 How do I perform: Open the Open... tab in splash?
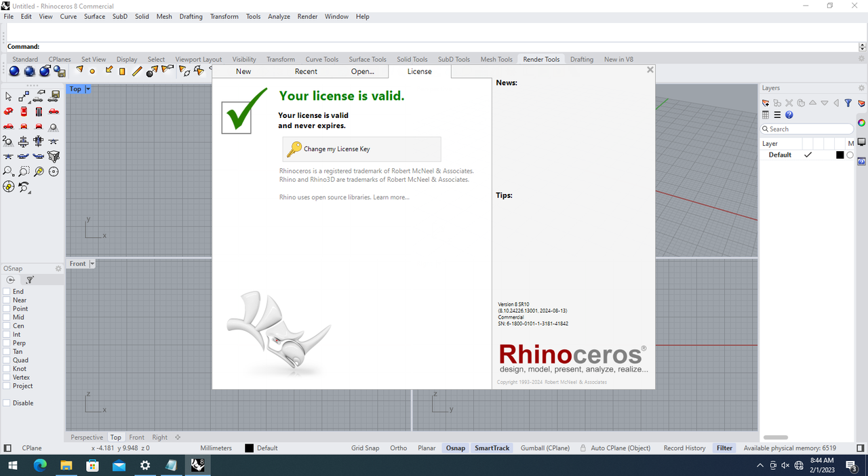click(x=363, y=71)
